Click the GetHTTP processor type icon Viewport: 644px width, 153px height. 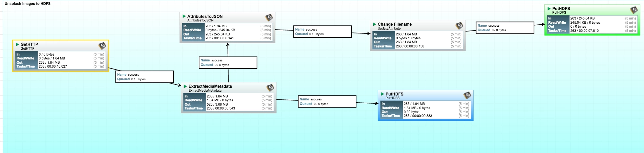pos(102,46)
